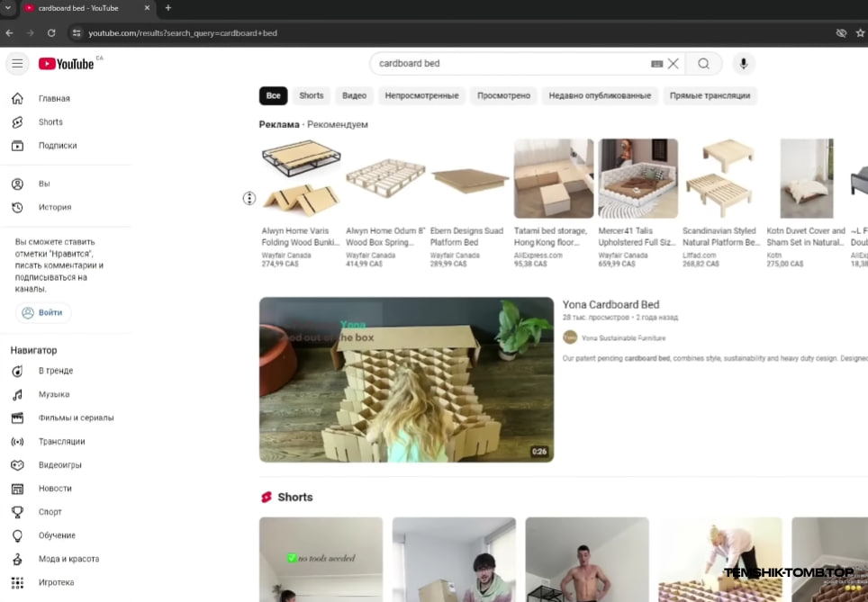Open История in sidebar

point(66,208)
